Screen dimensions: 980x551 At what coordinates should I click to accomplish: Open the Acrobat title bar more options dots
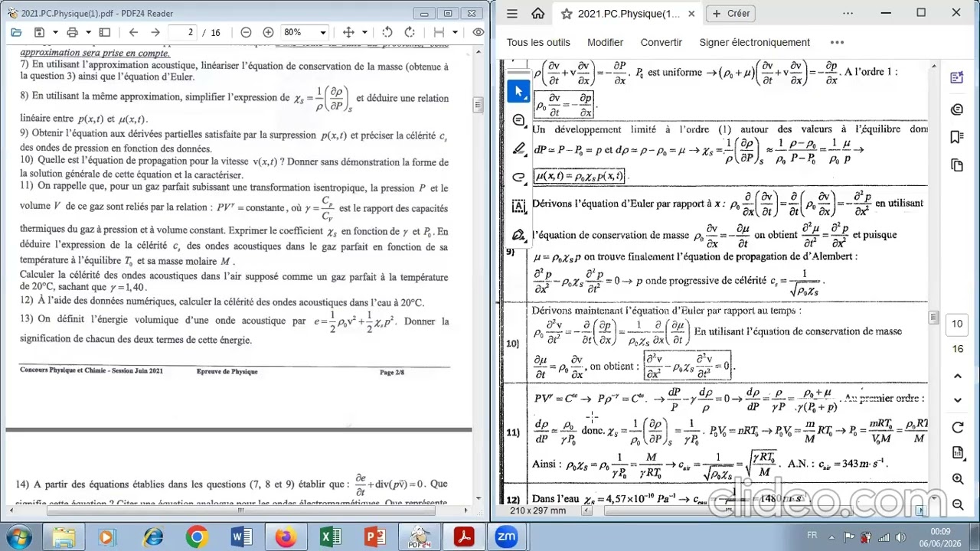click(848, 13)
